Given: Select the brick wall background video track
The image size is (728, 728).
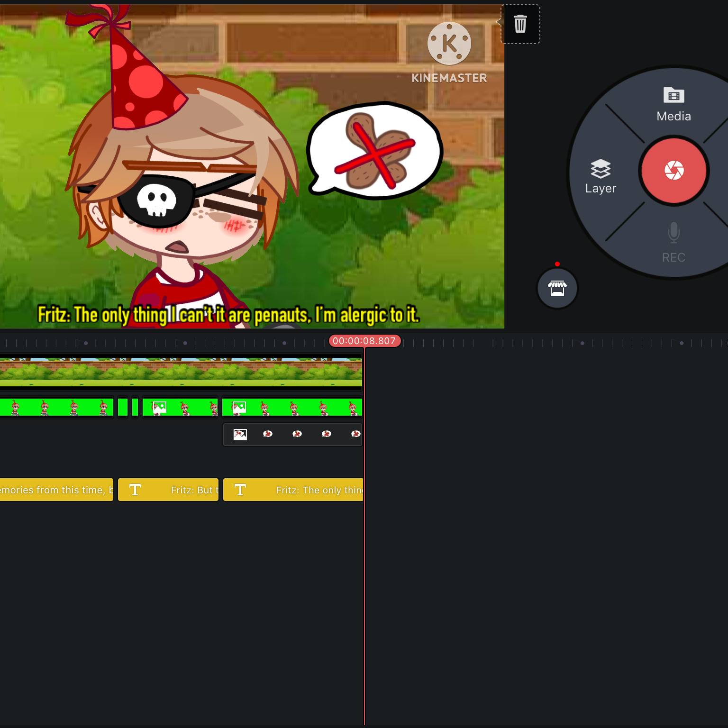Looking at the screenshot, I should [x=181, y=372].
